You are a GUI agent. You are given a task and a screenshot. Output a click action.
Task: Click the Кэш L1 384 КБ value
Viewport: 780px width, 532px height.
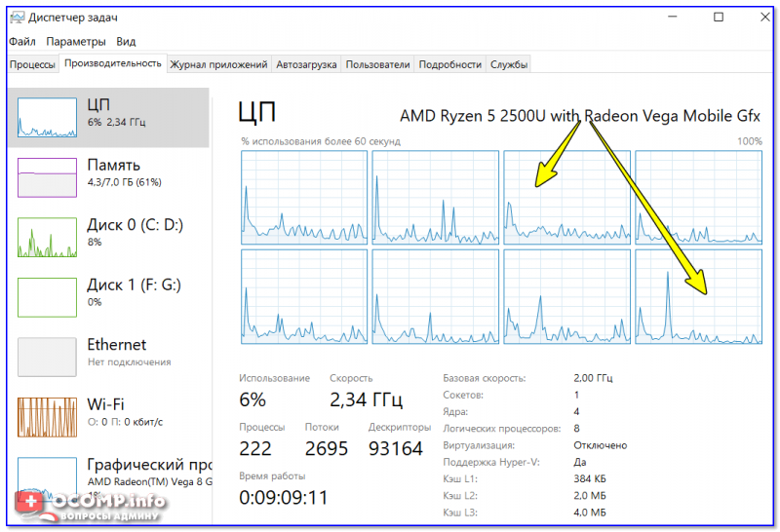pos(590,479)
